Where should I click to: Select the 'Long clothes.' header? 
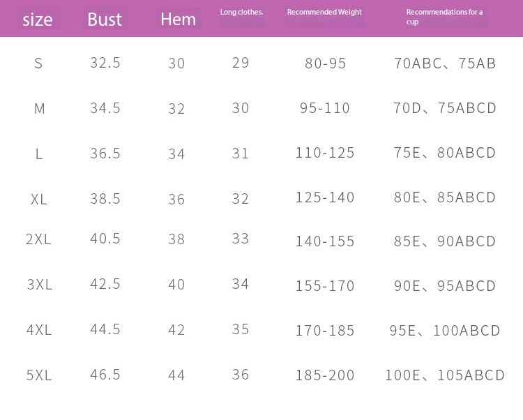(241, 13)
